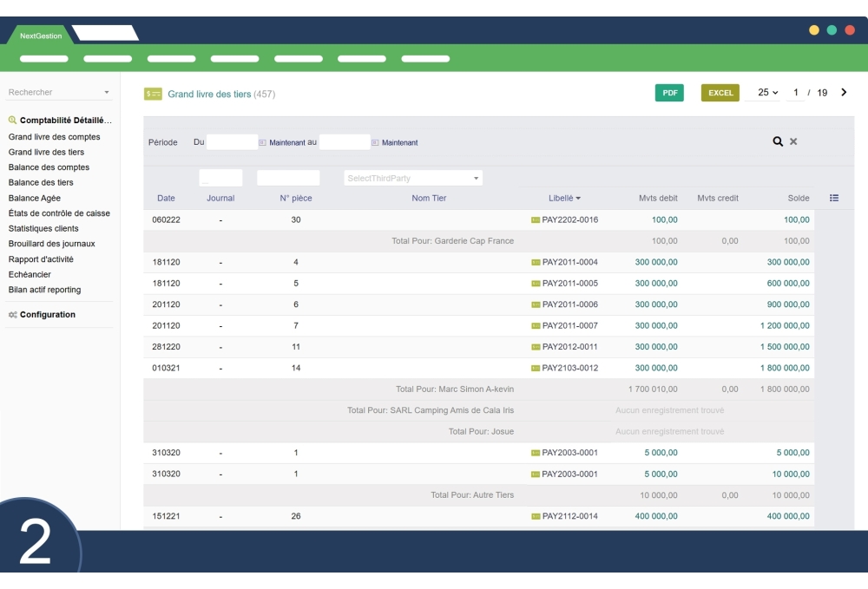
Task: Export the ledger as PDF
Action: click(x=669, y=92)
